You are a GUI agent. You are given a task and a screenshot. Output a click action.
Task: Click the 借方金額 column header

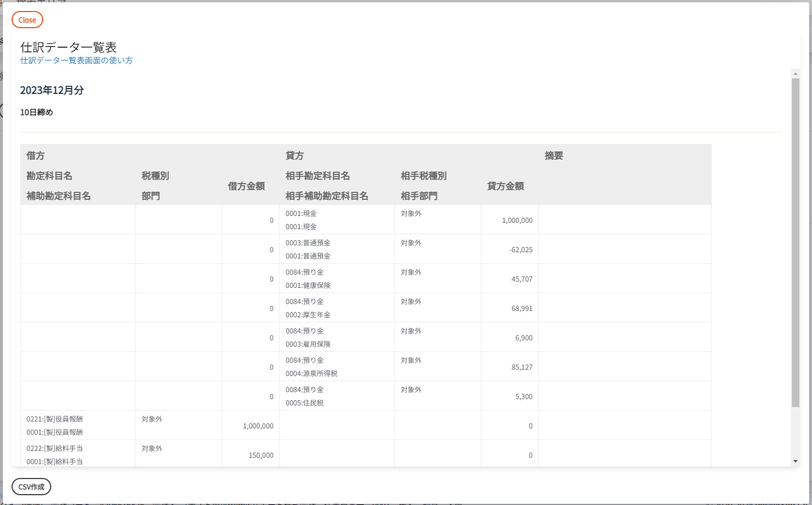(246, 186)
